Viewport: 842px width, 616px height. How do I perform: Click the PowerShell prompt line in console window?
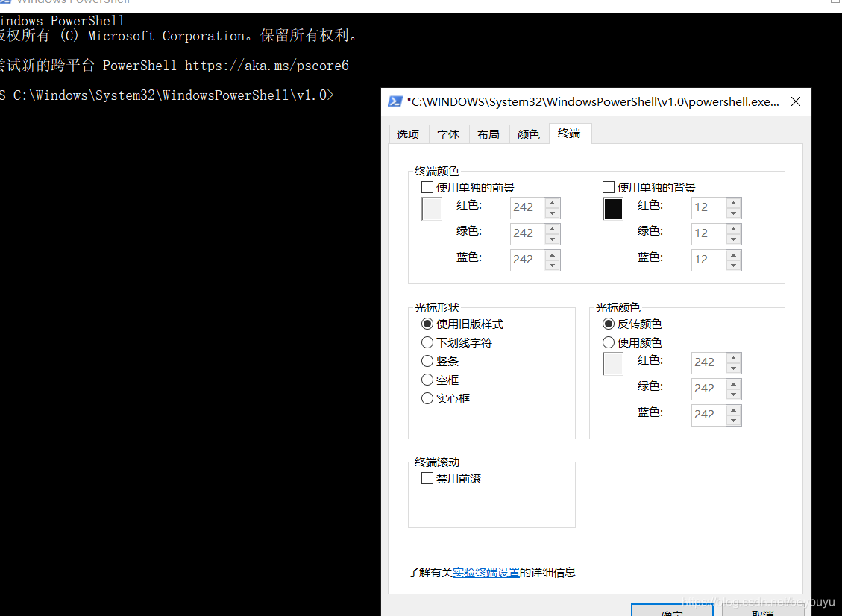pos(167,95)
